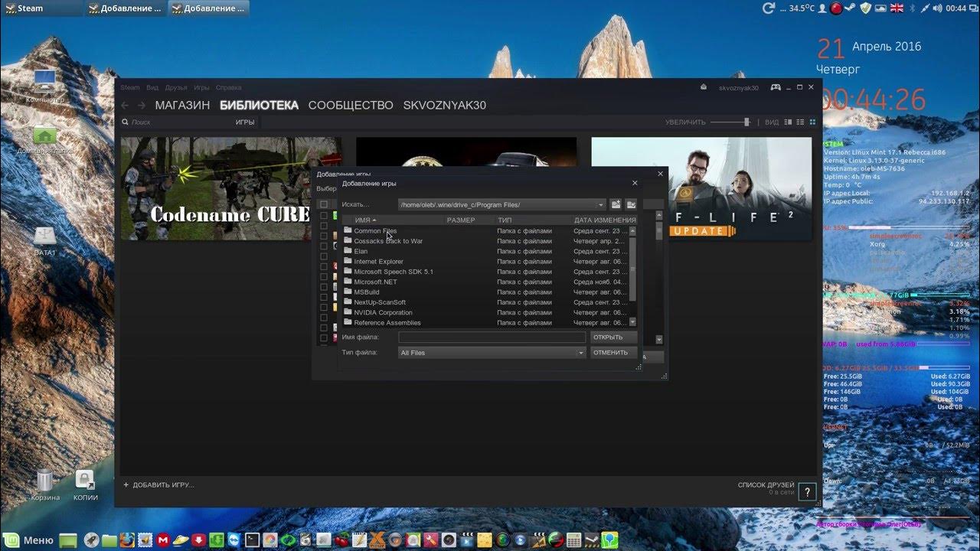Go back with Steam back arrow
Image resolution: width=980 pixels, height=551 pixels.
pyautogui.click(x=125, y=106)
